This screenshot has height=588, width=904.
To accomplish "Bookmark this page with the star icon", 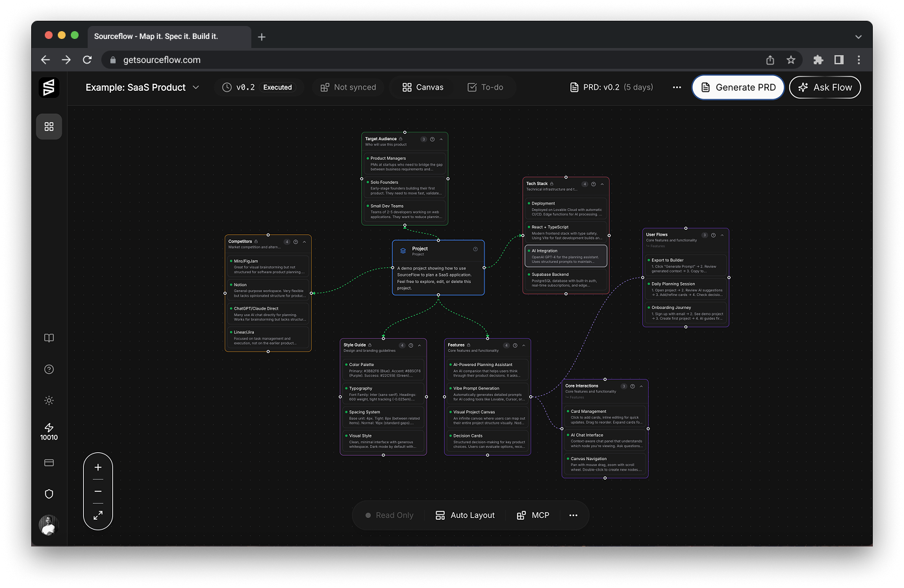I will point(791,60).
